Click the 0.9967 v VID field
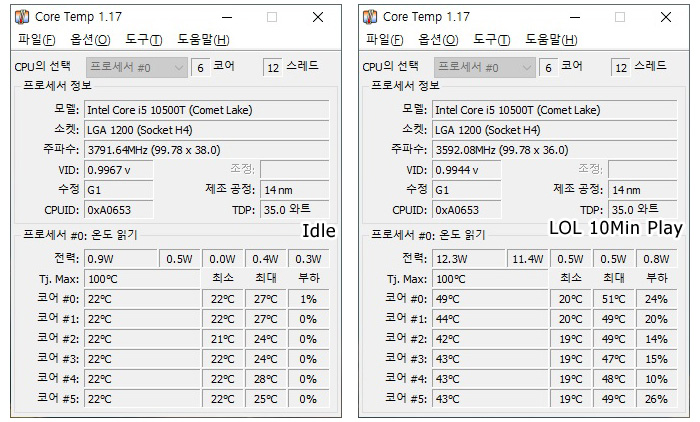Screen dimensions: 700x422 pos(120,170)
